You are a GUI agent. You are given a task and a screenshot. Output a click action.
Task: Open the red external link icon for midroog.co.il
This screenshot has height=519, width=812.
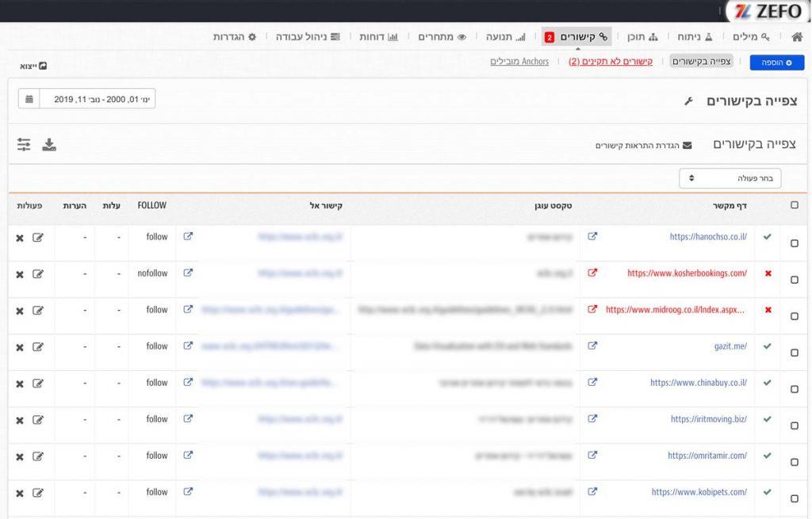click(x=592, y=310)
